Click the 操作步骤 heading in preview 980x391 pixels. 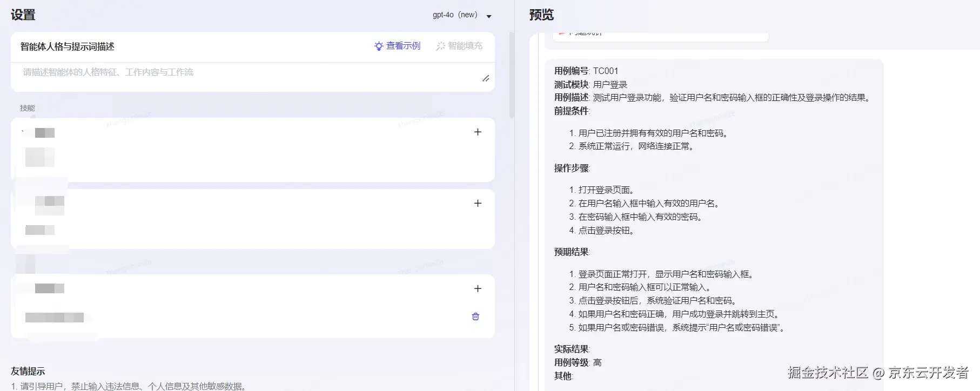[x=572, y=168]
